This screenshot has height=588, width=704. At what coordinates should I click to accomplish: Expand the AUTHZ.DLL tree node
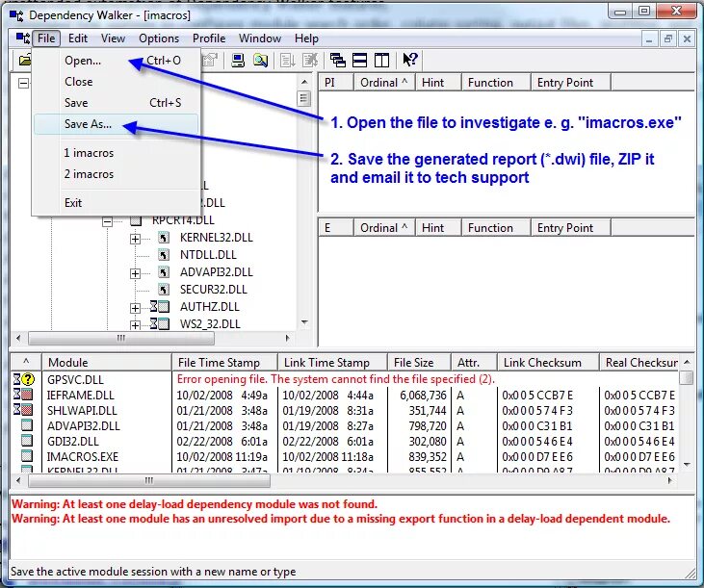point(135,308)
